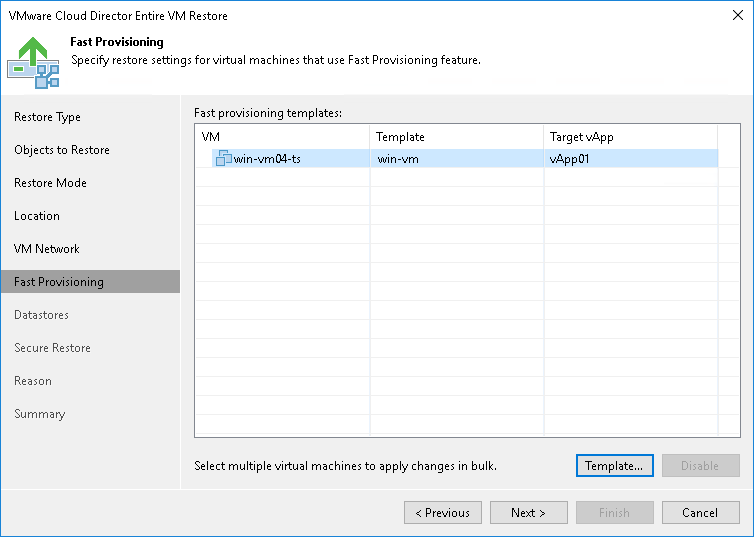
Task: Open the Datastores step
Action: point(41,315)
